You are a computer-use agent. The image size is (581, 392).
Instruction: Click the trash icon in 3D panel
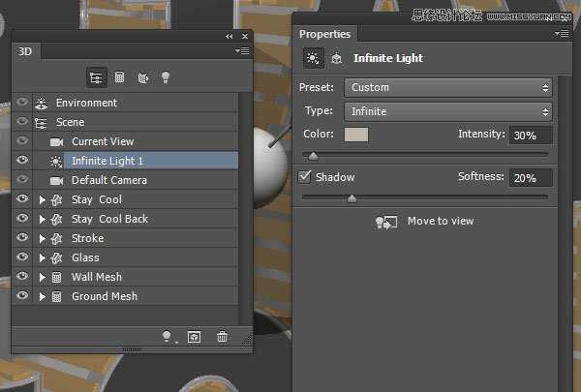click(x=223, y=336)
